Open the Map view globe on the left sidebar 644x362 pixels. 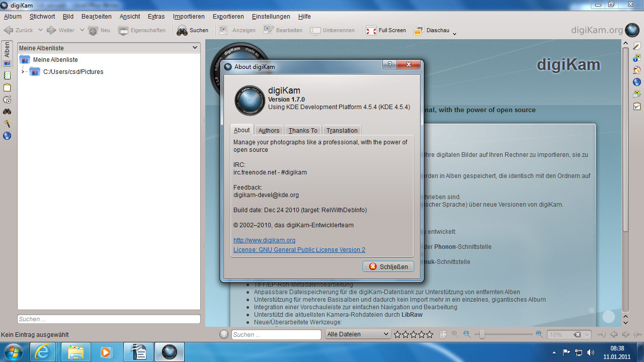7,136
